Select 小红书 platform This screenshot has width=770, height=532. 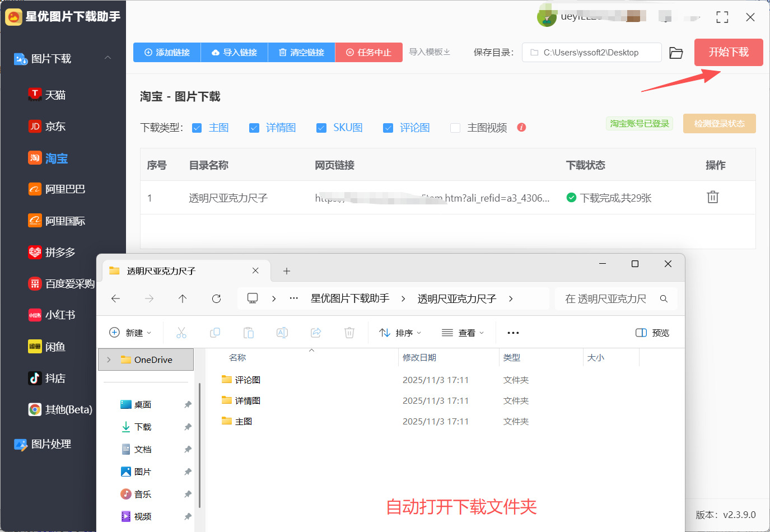tap(52, 315)
